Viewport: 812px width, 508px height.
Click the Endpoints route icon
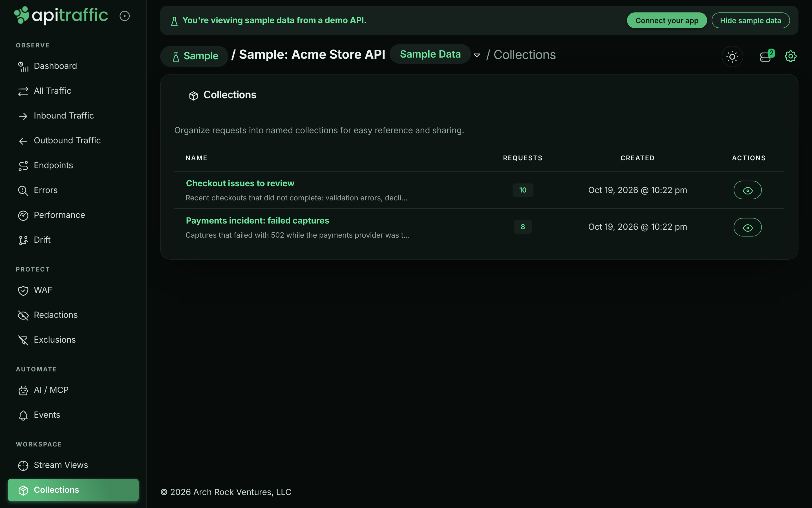[x=23, y=166]
